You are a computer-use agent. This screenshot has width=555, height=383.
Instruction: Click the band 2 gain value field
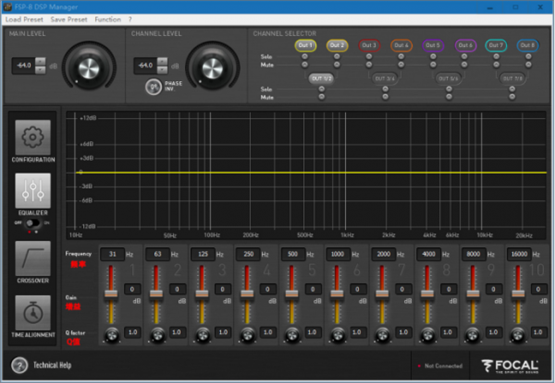point(177,289)
